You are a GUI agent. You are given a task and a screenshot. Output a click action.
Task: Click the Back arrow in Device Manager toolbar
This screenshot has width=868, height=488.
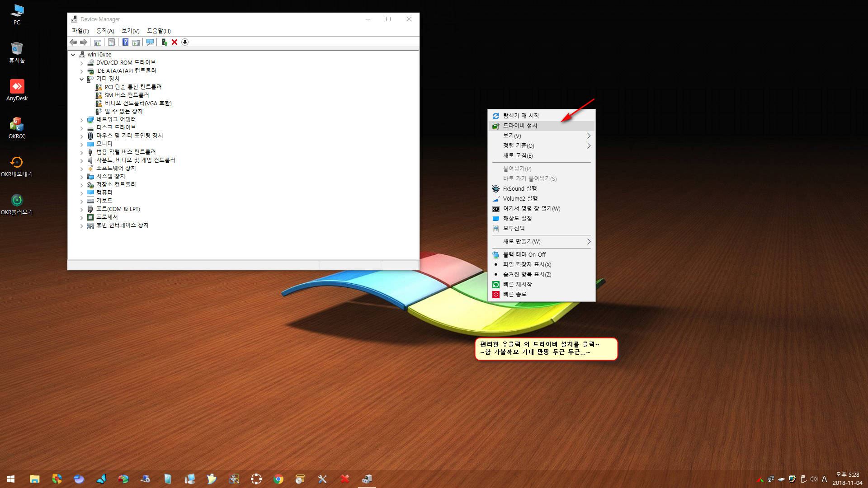click(73, 42)
